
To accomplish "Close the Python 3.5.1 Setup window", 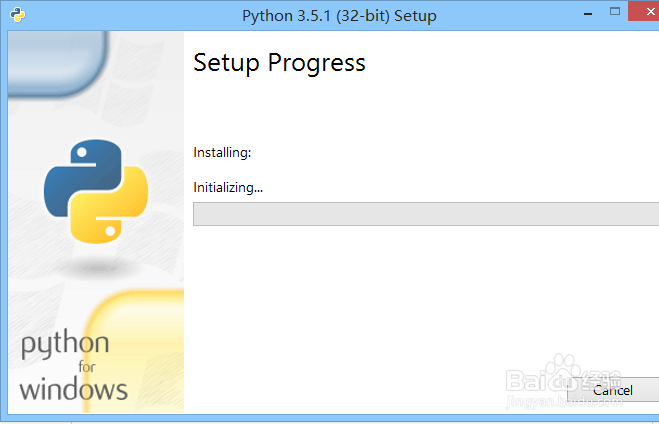I will coord(645,11).
